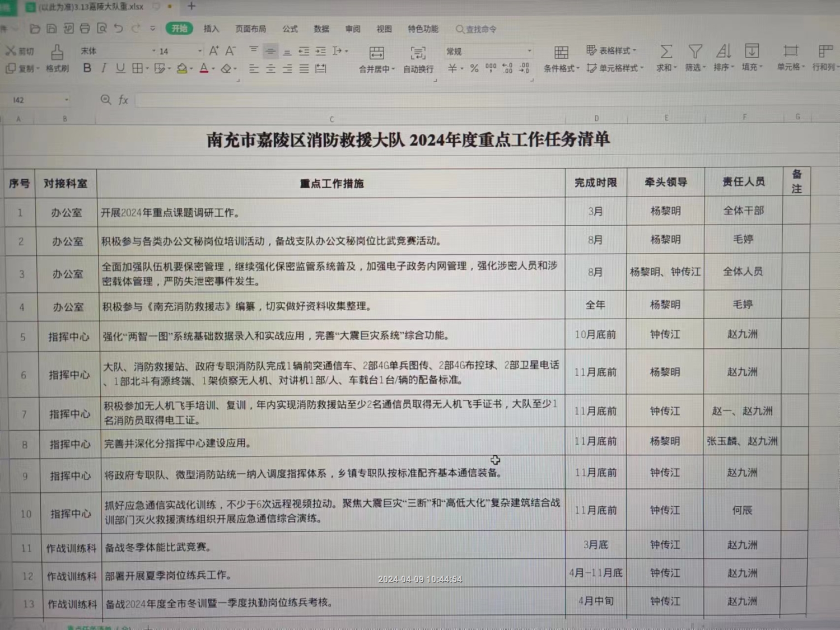
Task: Click the thousands separator icon
Action: click(x=491, y=68)
